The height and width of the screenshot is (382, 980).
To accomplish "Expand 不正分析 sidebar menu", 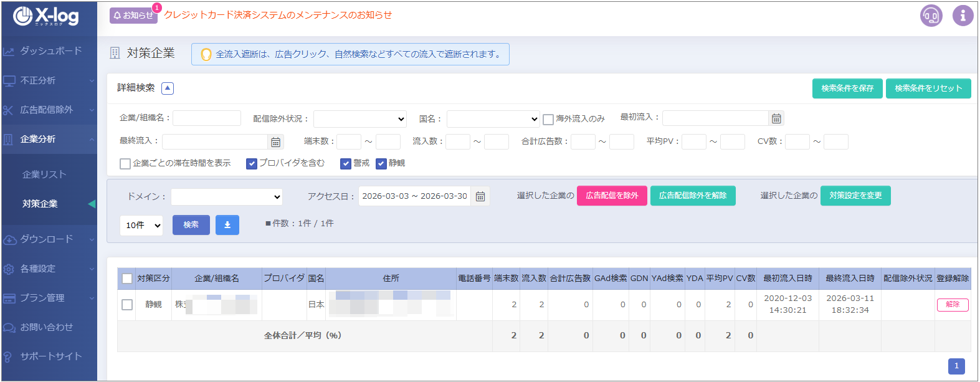I will click(x=49, y=80).
